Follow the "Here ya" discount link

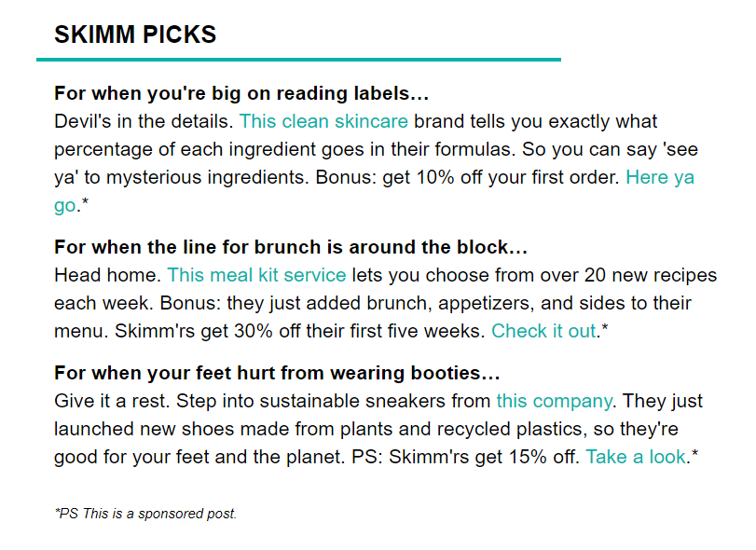click(x=660, y=177)
